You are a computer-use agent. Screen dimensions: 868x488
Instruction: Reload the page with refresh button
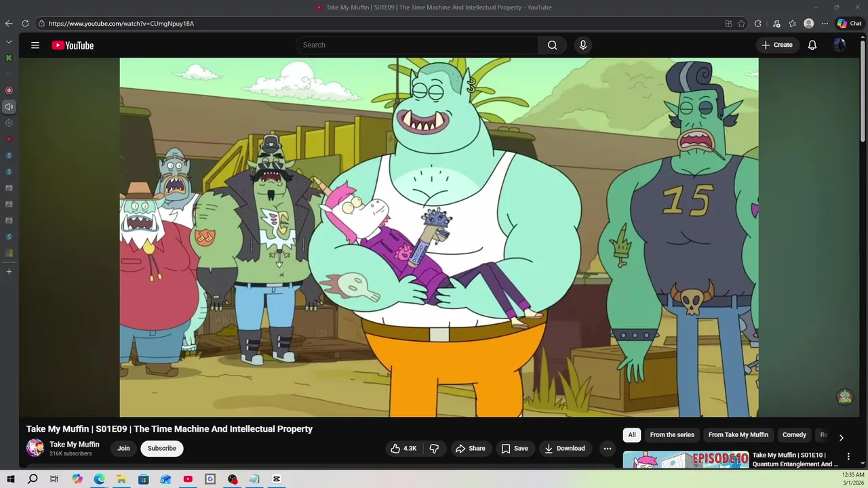click(25, 23)
